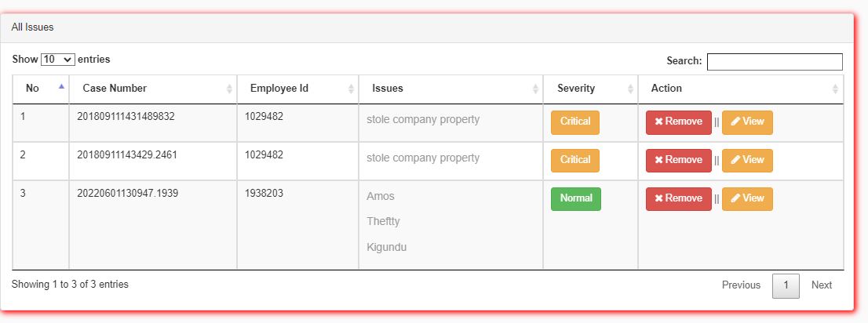The image size is (868, 323).
Task: Focus the Search input field
Action: (774, 61)
